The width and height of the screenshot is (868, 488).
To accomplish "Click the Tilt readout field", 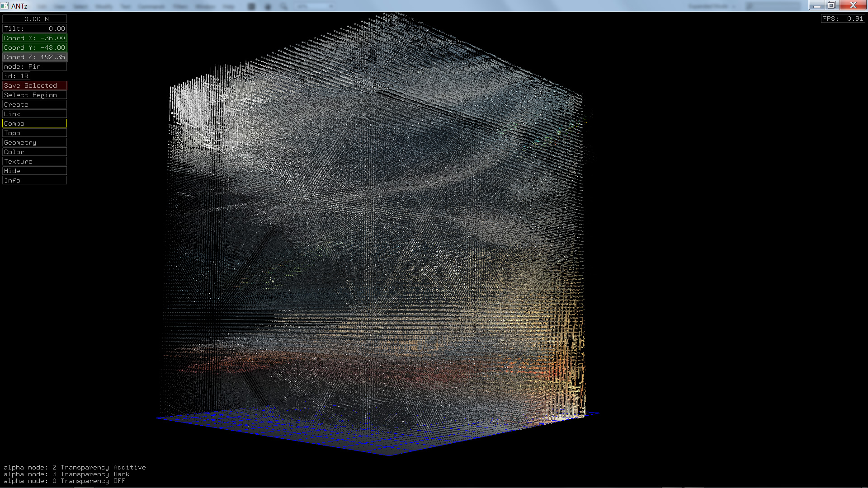I will coord(34,28).
